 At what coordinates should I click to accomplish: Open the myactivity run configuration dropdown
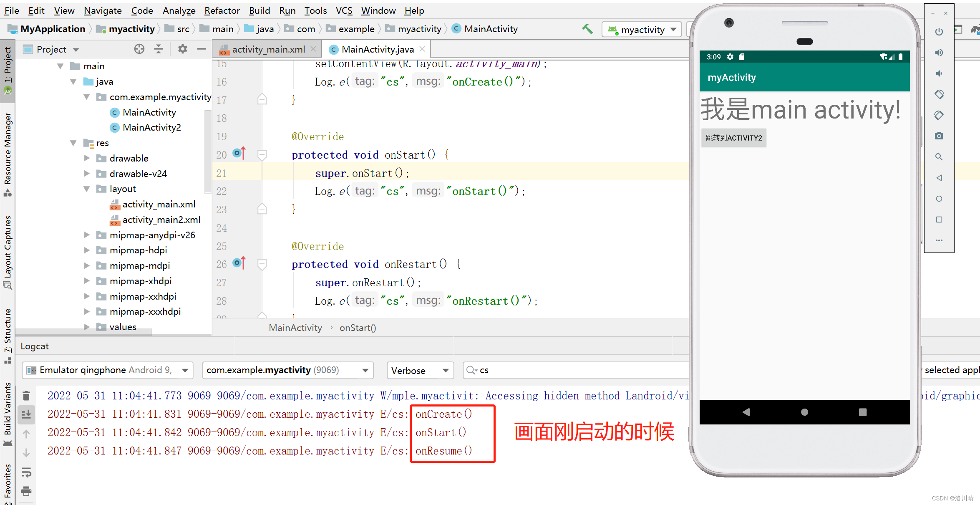point(642,29)
